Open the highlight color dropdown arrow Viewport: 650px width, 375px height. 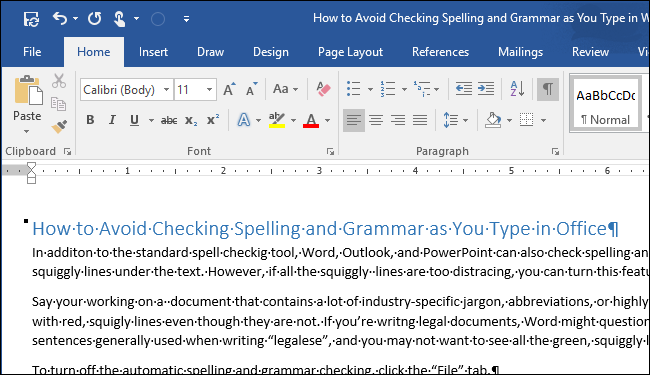(x=293, y=121)
